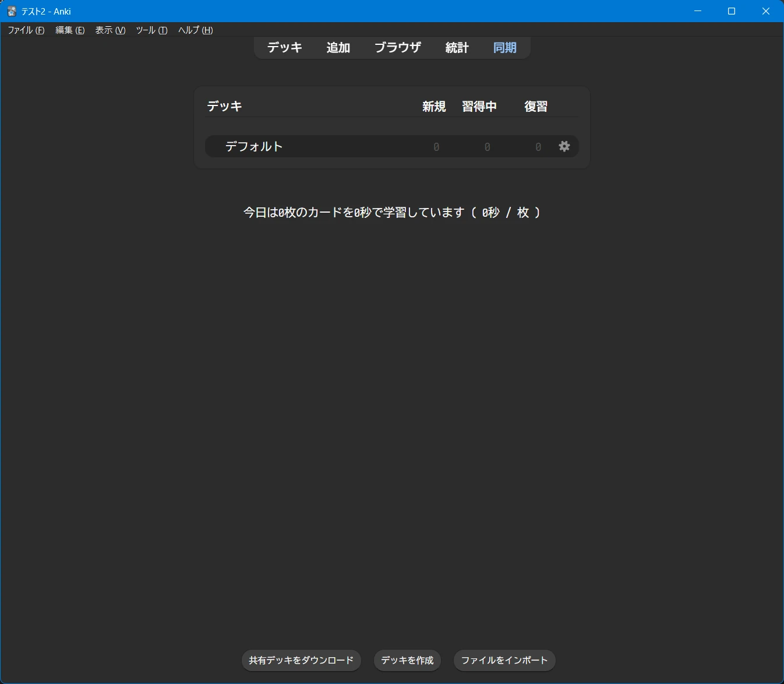784x684 pixels.
Task: Open the gear options for デフォルト deck
Action: coord(564,146)
